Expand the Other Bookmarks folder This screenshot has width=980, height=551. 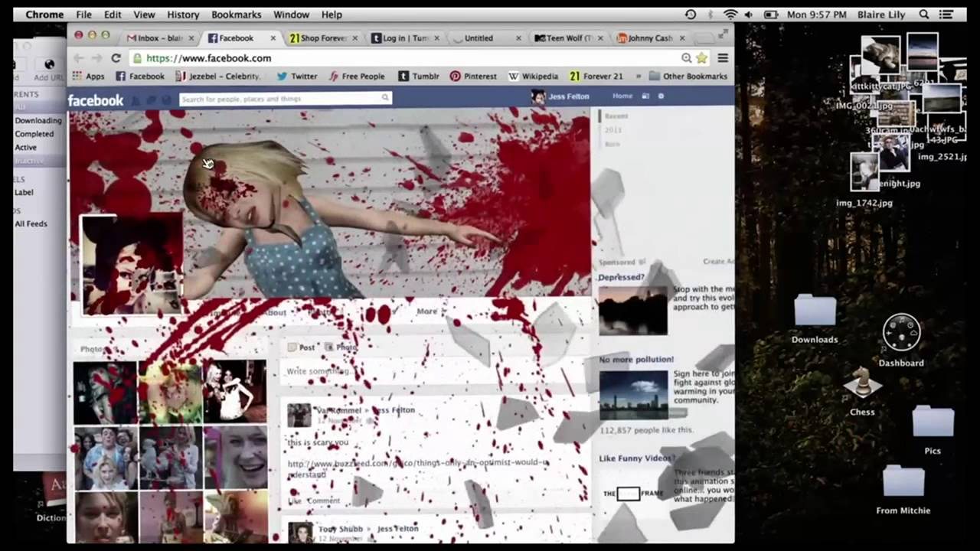[688, 77]
